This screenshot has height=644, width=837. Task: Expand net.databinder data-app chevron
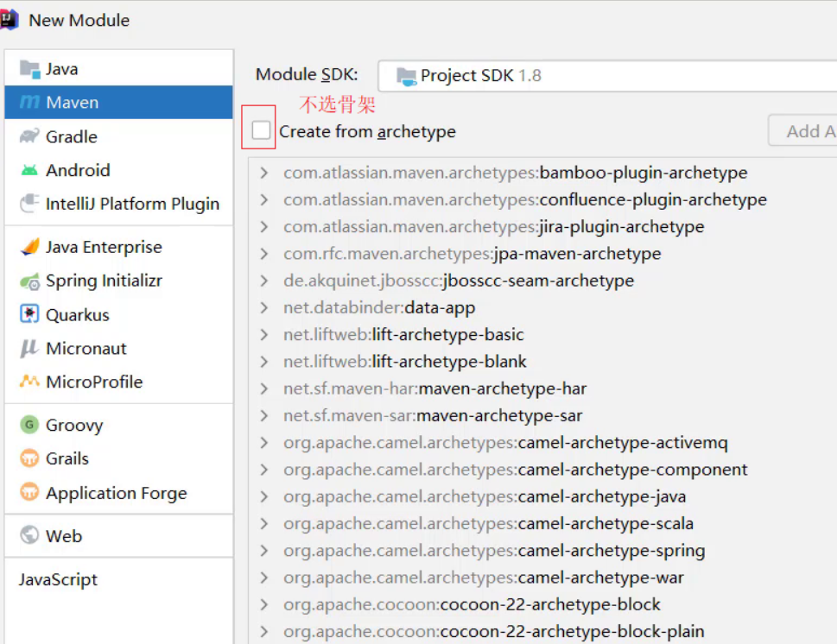click(263, 308)
